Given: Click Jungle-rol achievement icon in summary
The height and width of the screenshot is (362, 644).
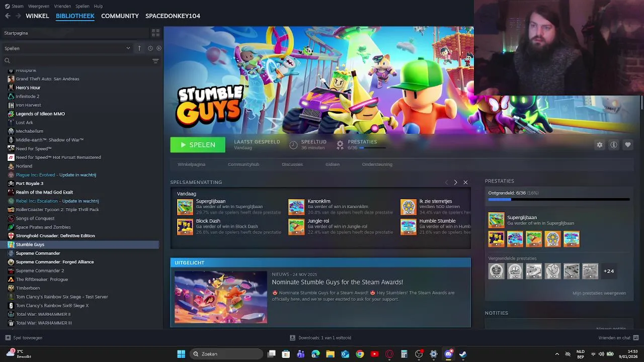Looking at the screenshot, I should [x=296, y=227].
